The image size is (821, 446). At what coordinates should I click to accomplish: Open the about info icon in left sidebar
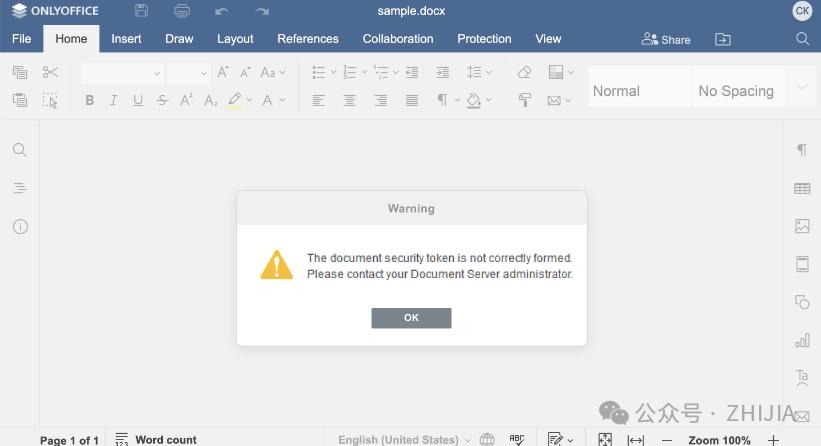pos(20,226)
